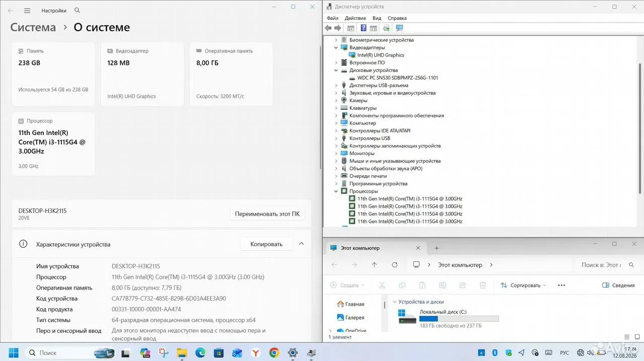644x361 pixels.
Task: Click search magnifier icon in Settings title bar
Action: click(x=77, y=10)
